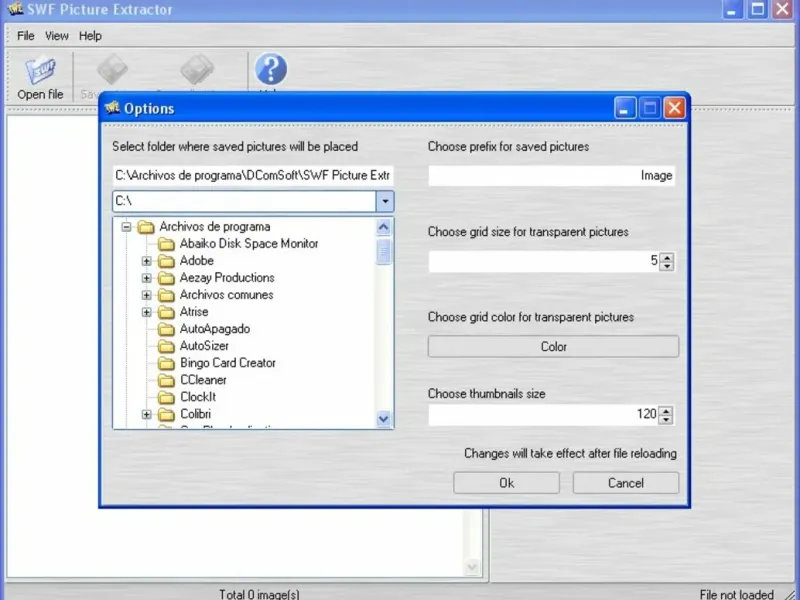Click the CCleaner folder icon

point(166,380)
